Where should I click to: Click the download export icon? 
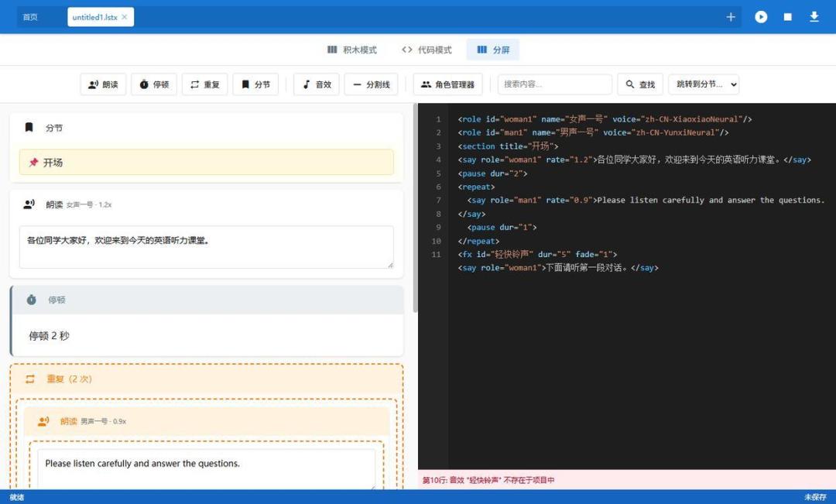coord(814,17)
